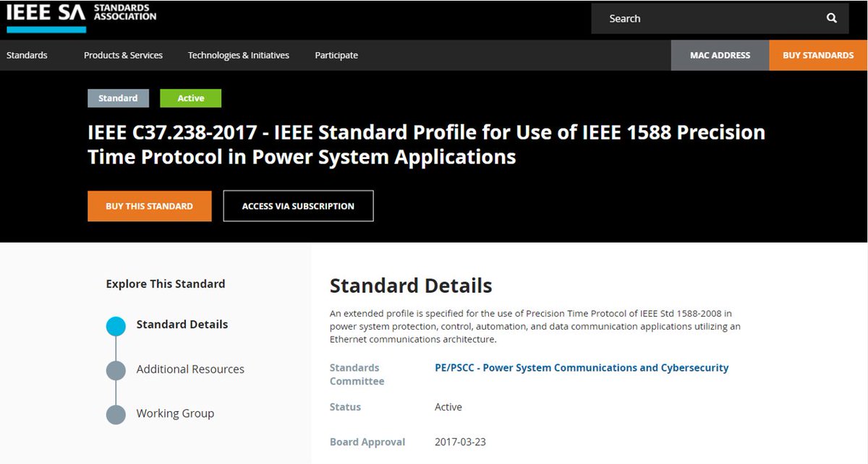The image size is (868, 464).
Task: Click the gray Standard tag
Action: tap(118, 98)
